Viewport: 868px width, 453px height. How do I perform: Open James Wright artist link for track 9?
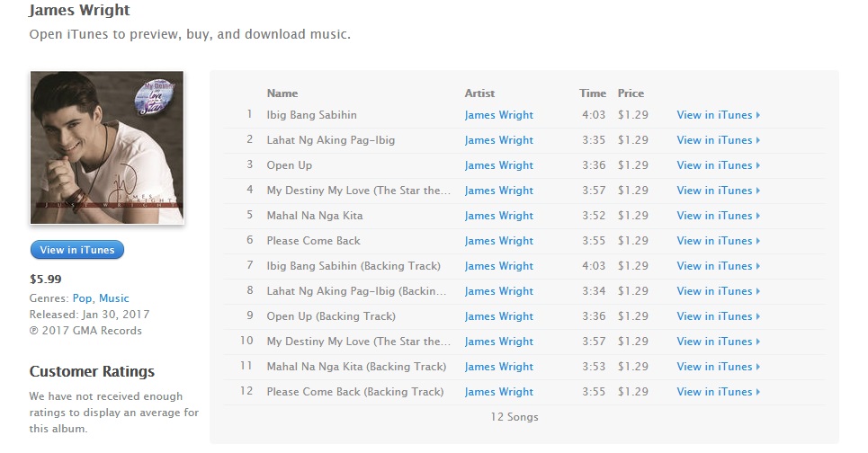[499, 316]
